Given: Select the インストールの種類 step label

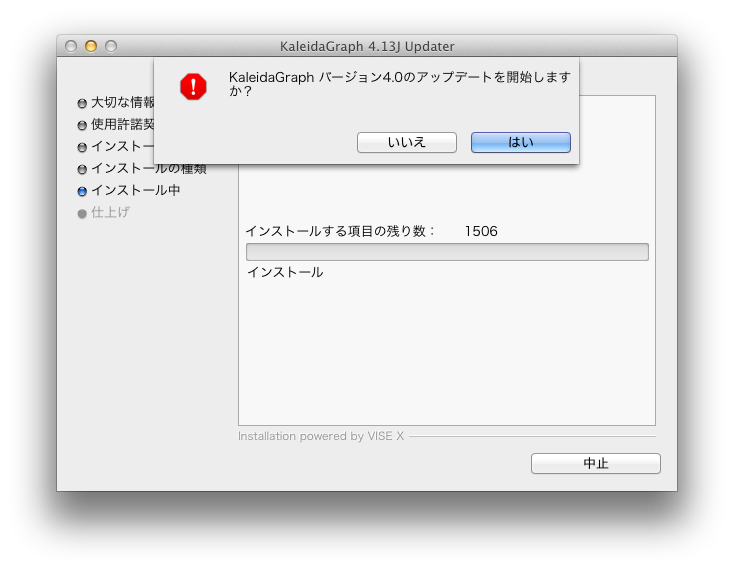Looking at the screenshot, I should click(x=149, y=168).
